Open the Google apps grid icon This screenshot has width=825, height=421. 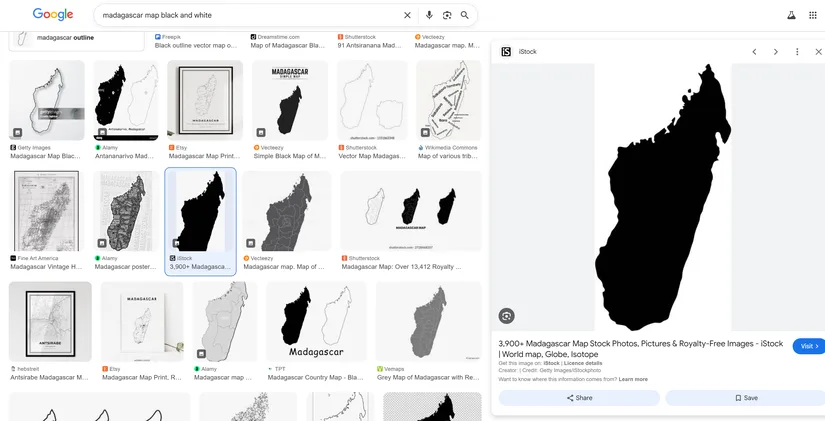(813, 15)
